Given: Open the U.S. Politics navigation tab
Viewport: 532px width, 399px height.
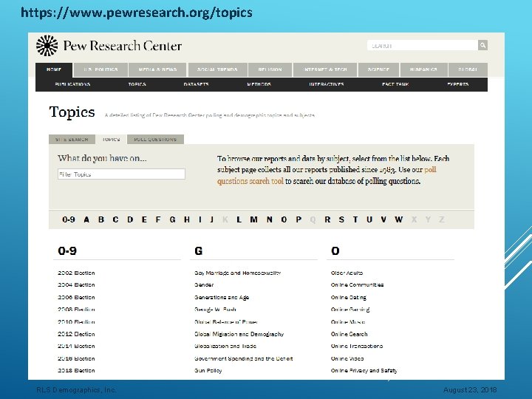Looking at the screenshot, I should point(100,69).
